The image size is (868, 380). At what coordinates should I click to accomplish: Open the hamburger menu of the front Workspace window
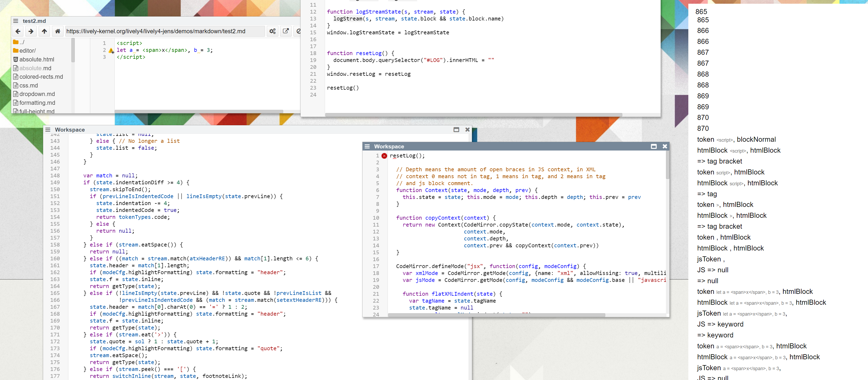367,147
